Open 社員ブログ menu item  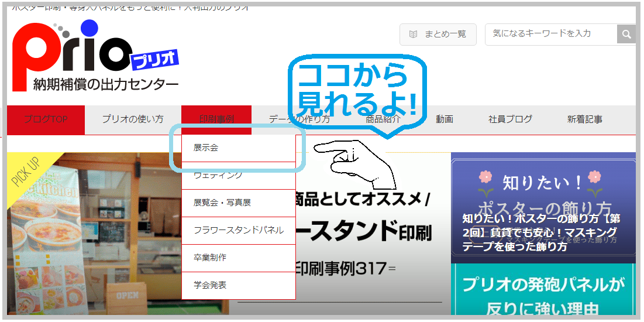pos(510,119)
